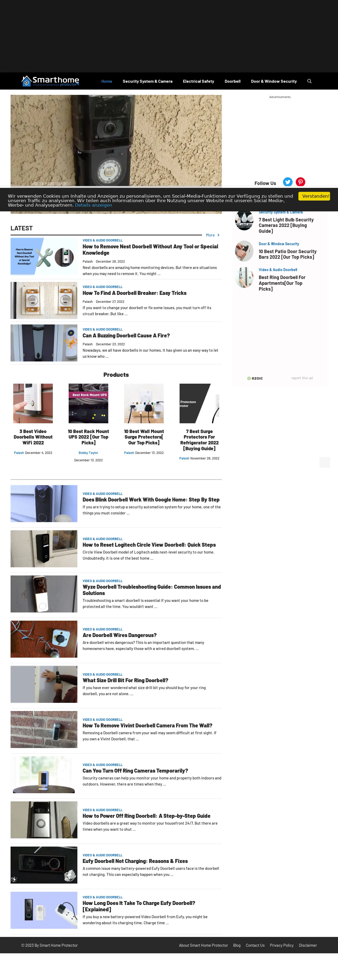Click the ezoic logo in ad box
The width and height of the screenshot is (338, 980).
tap(255, 378)
